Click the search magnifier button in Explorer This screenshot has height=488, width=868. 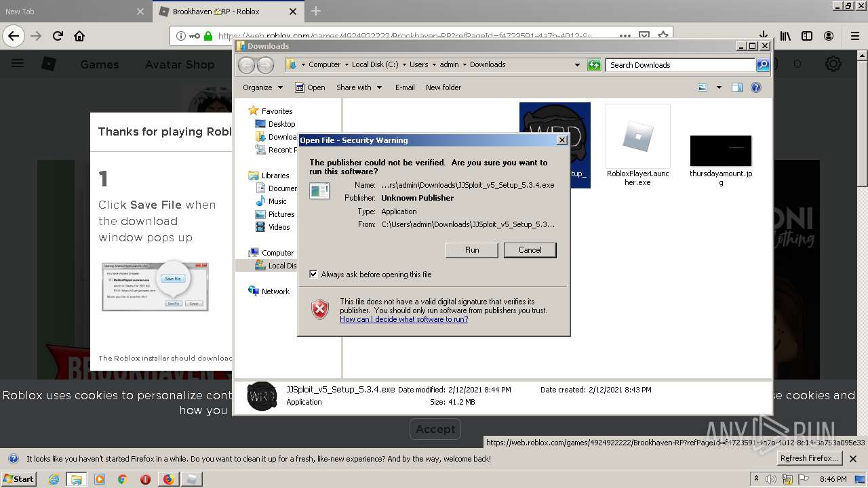tap(763, 65)
